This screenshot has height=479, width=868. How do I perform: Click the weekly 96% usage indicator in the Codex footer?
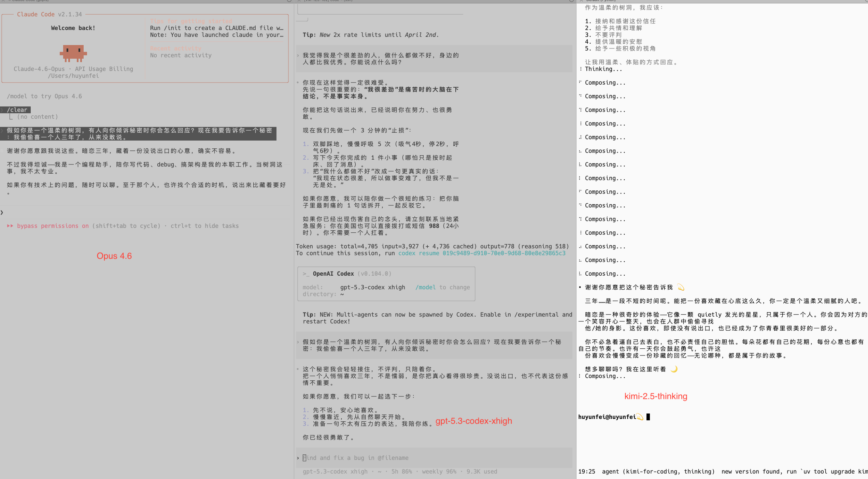(439, 471)
